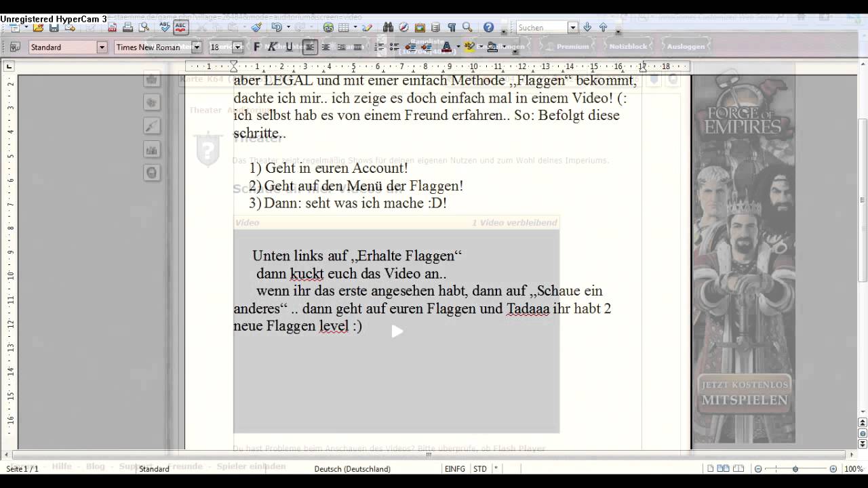
Task: Click the Print icon in toolbar
Action: point(127,28)
